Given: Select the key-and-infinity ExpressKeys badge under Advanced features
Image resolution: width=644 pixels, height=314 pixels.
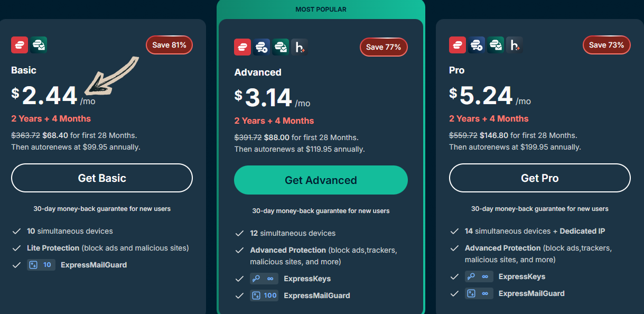Looking at the screenshot, I should (264, 278).
